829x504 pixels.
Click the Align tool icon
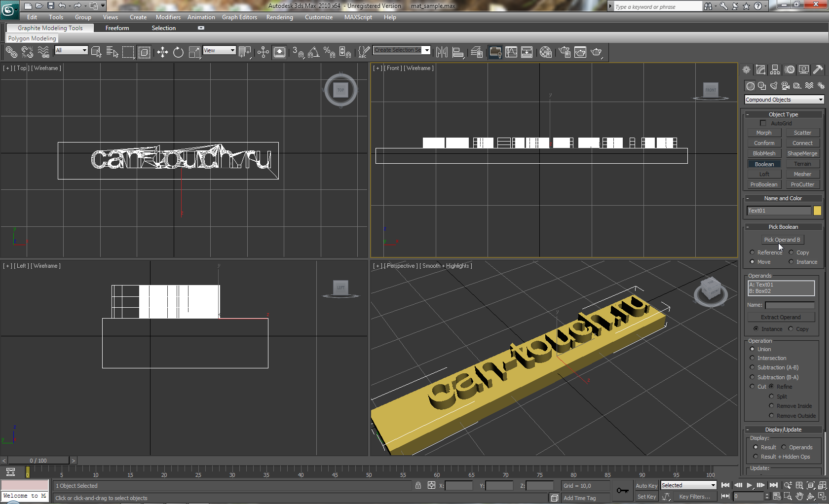pyautogui.click(x=458, y=52)
